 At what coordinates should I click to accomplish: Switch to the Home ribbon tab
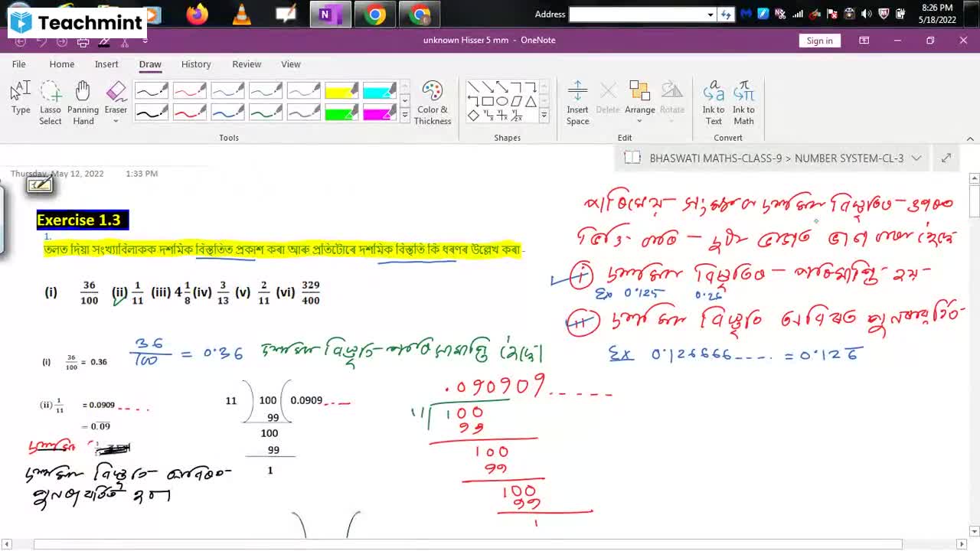coord(61,64)
